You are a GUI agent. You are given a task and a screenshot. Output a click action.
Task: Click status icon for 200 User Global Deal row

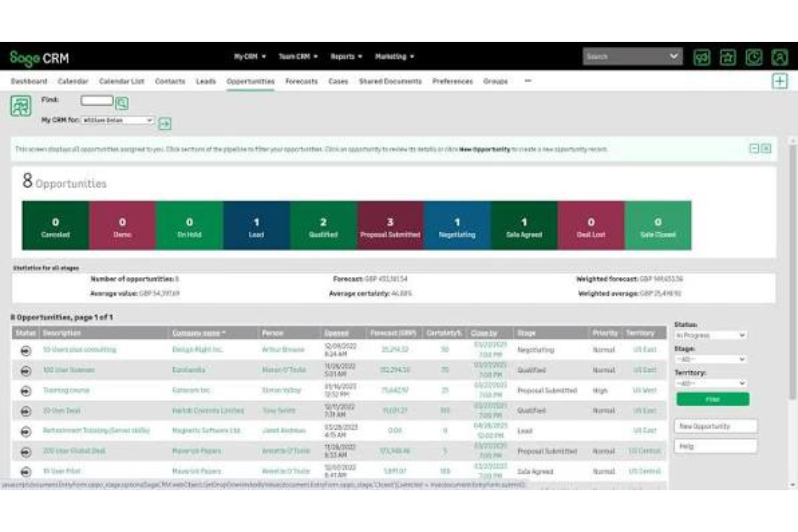(25, 452)
